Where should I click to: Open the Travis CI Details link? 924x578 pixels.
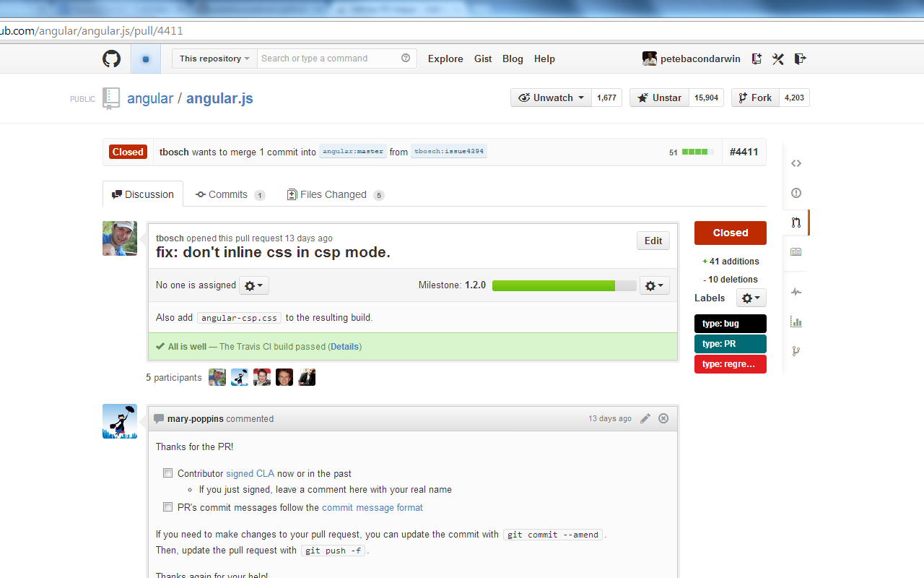click(345, 347)
